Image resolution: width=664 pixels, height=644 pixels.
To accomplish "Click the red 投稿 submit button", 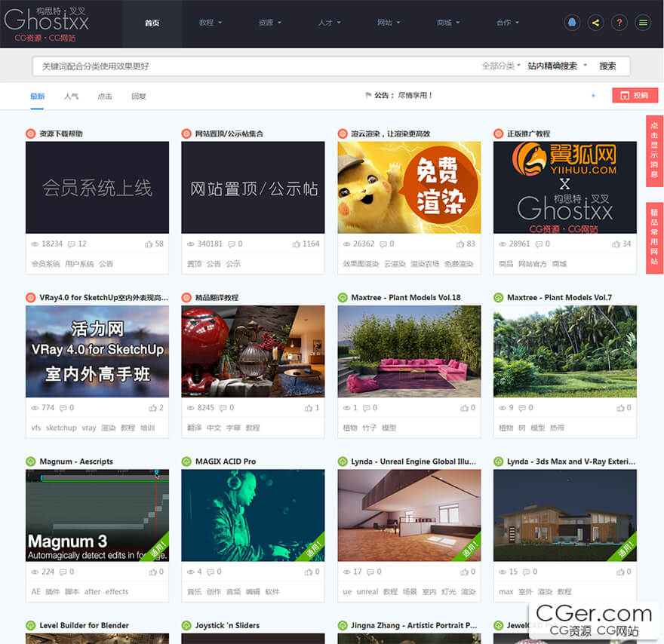I will [635, 95].
